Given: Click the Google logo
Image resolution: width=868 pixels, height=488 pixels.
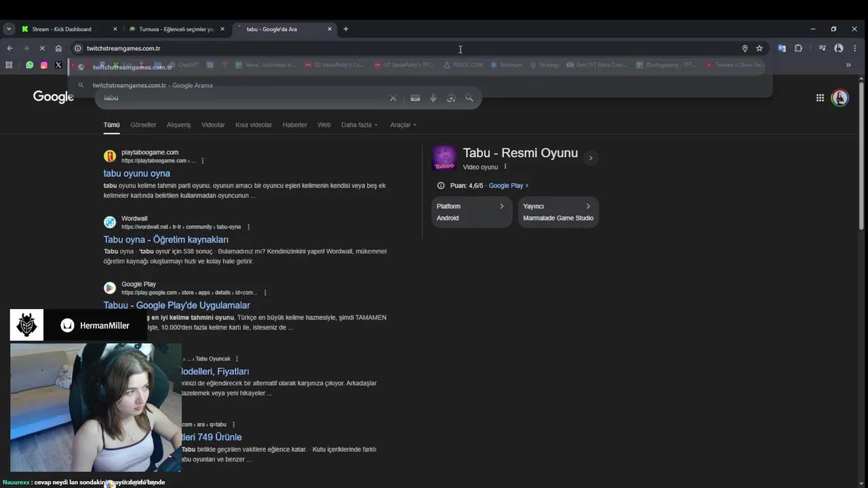Looking at the screenshot, I should 54,97.
